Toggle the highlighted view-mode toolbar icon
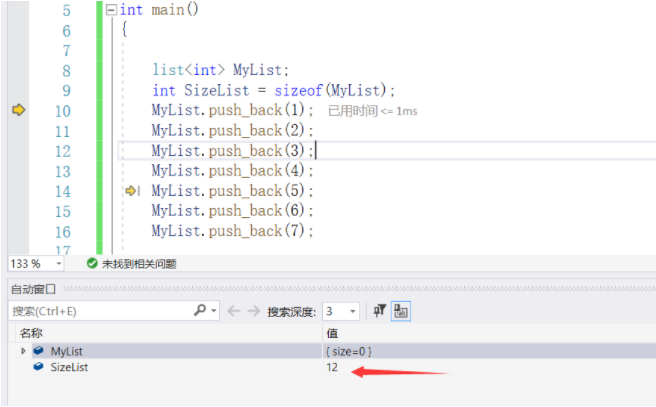Viewport: 656px width, 407px height. click(x=401, y=311)
